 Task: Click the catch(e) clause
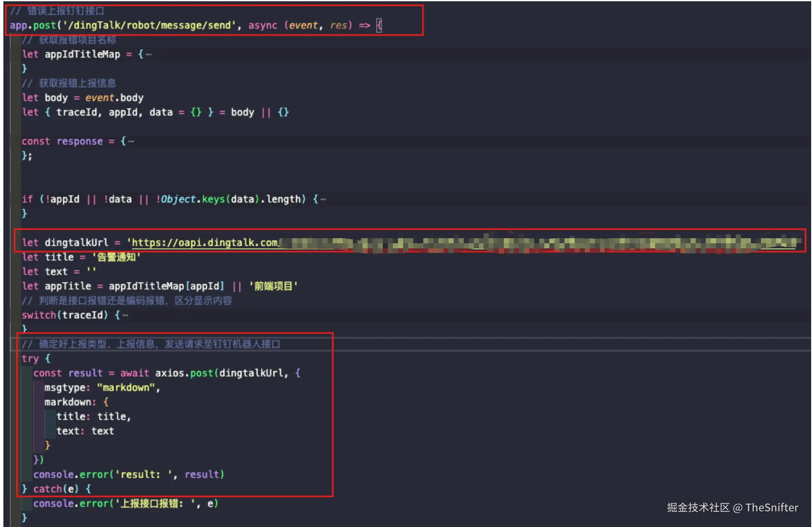pos(56,489)
